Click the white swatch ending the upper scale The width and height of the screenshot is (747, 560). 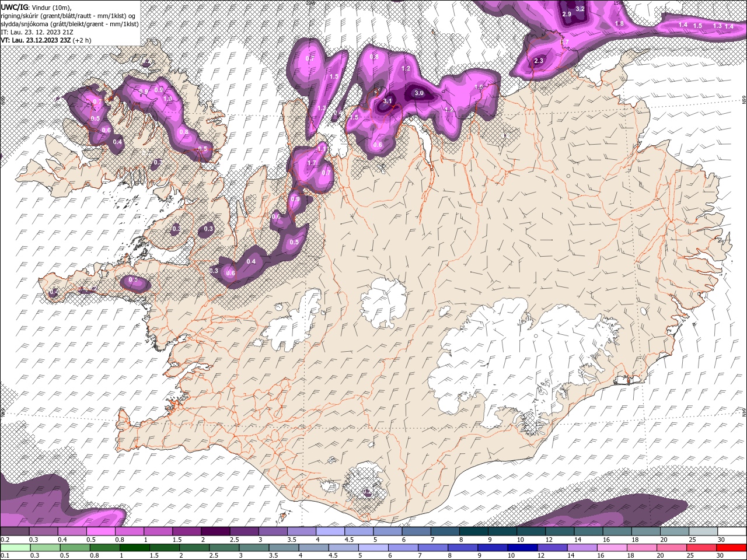(x=732, y=531)
